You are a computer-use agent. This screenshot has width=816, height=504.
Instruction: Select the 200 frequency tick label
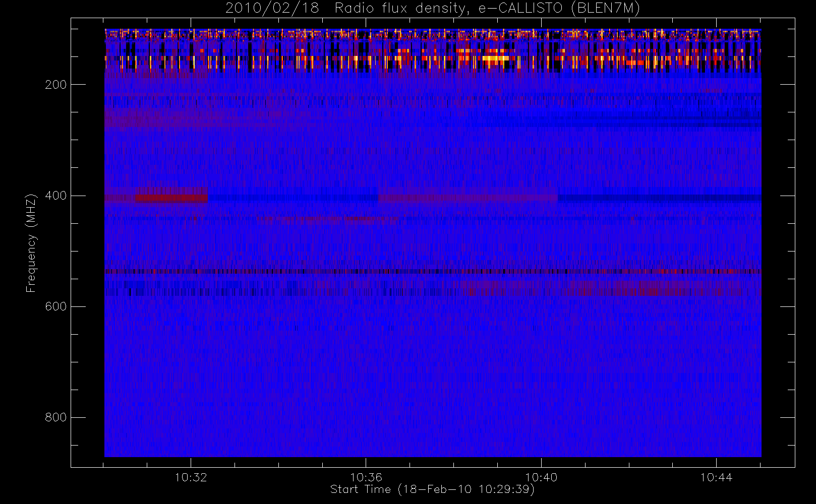click(56, 85)
